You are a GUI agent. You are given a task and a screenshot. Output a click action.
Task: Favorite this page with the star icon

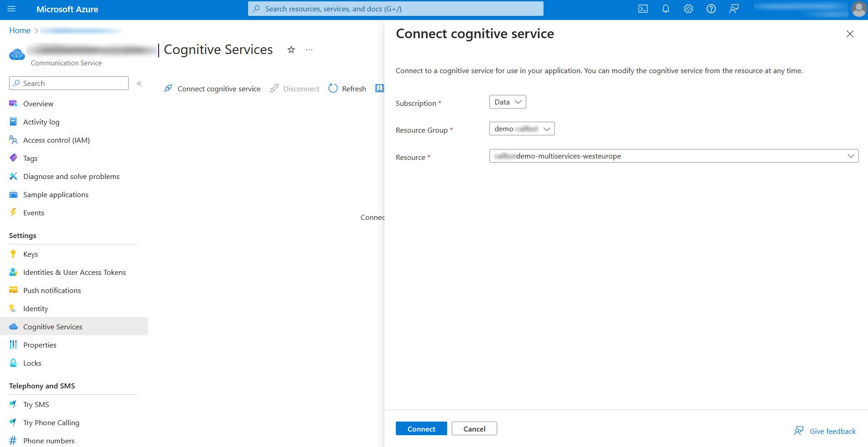(291, 50)
